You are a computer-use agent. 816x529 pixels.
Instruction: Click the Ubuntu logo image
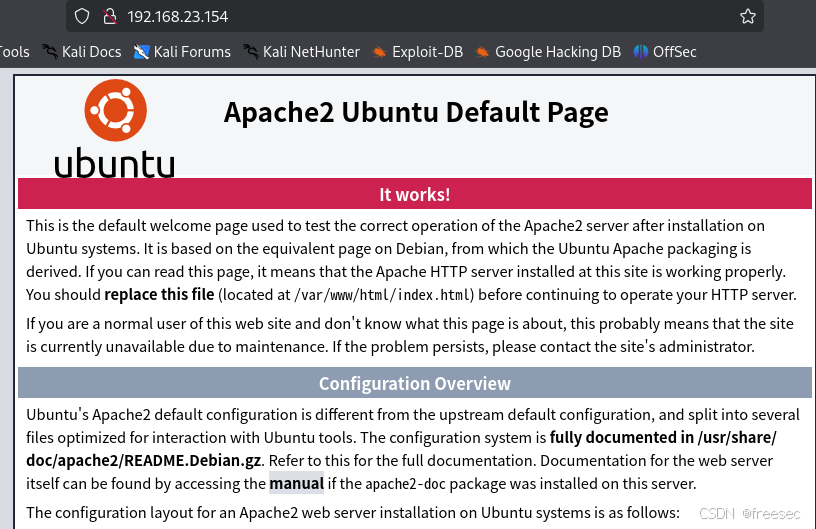coord(114,128)
